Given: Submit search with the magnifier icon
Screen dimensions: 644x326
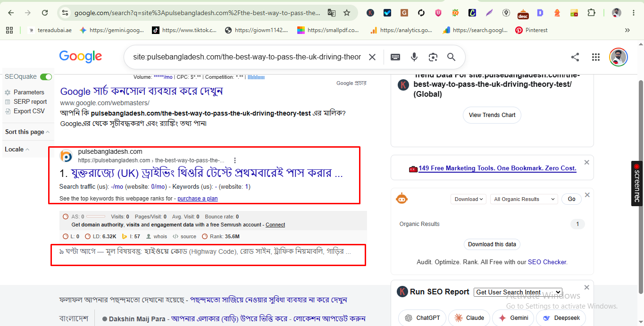Looking at the screenshot, I should click(452, 57).
